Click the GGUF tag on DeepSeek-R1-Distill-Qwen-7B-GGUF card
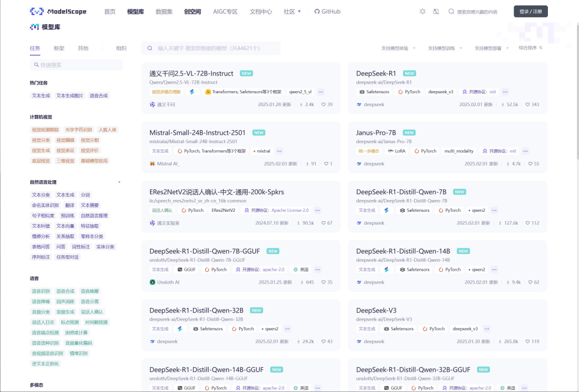This screenshot has width=579, height=392. 187,269
